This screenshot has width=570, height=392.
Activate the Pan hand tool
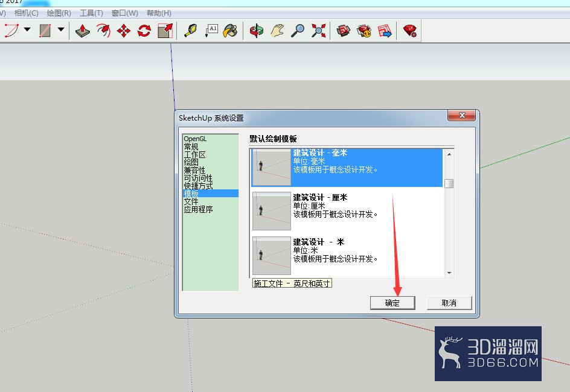(277, 31)
